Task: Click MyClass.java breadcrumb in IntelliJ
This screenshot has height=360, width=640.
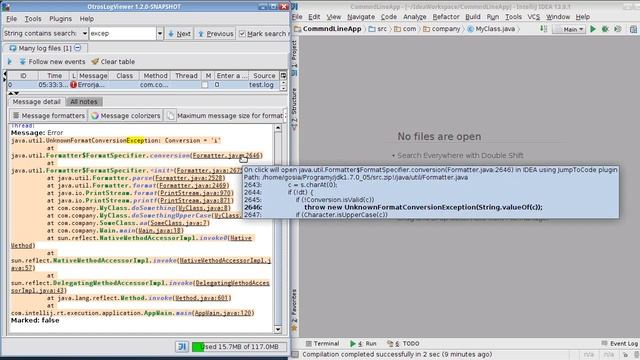Action: tap(491, 29)
